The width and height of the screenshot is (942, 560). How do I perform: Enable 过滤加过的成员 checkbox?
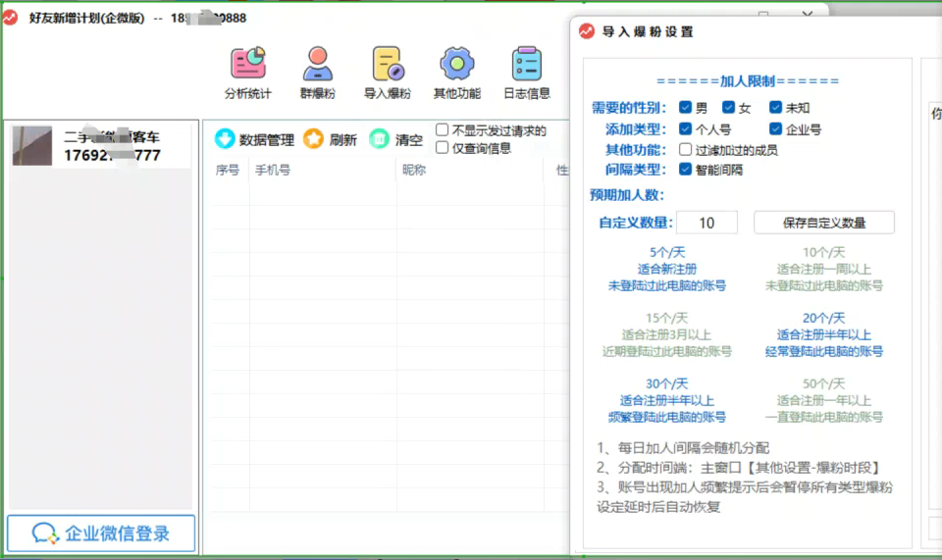pyautogui.click(x=685, y=149)
